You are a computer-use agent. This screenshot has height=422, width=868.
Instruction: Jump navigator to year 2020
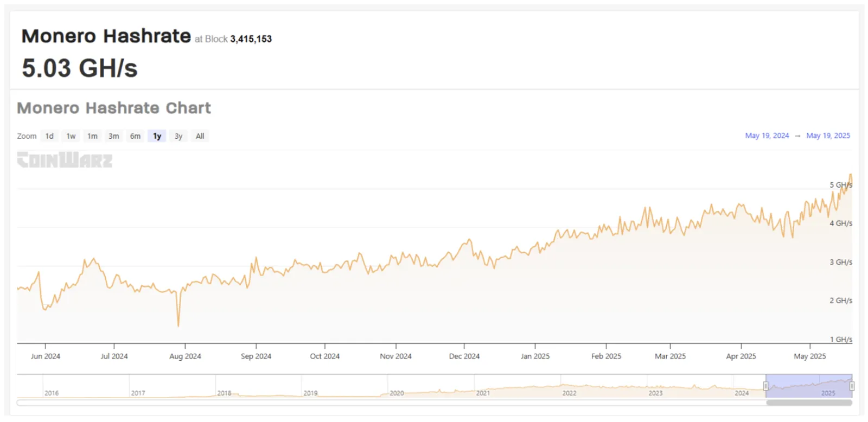[x=397, y=393]
